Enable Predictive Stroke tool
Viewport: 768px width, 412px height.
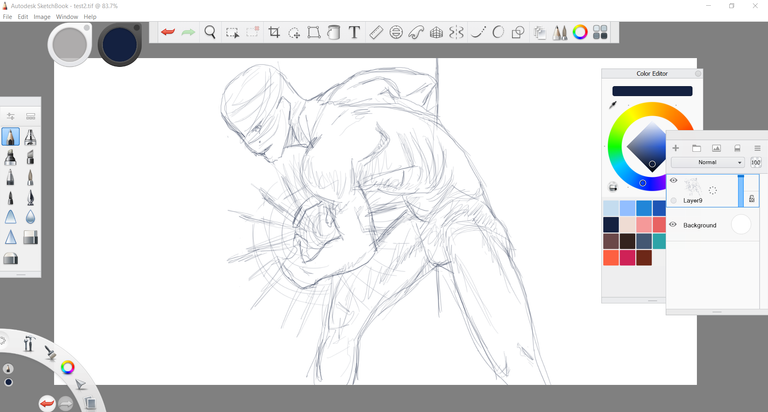tap(498, 32)
